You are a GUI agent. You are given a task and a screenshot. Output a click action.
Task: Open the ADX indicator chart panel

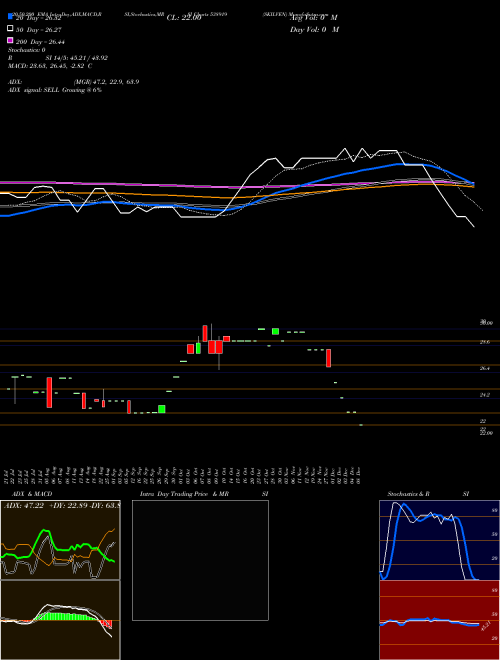pos(60,540)
